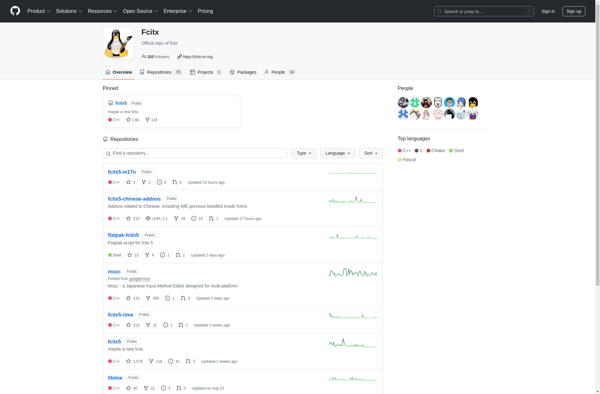The image size is (600, 394).
Task: Click the Search or jump to field
Action: [484, 11]
